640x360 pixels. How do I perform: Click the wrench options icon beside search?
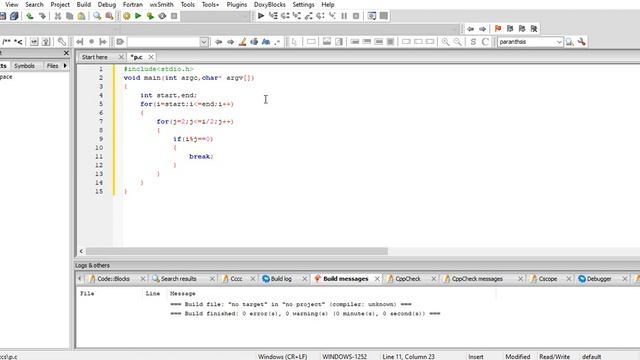point(582,42)
